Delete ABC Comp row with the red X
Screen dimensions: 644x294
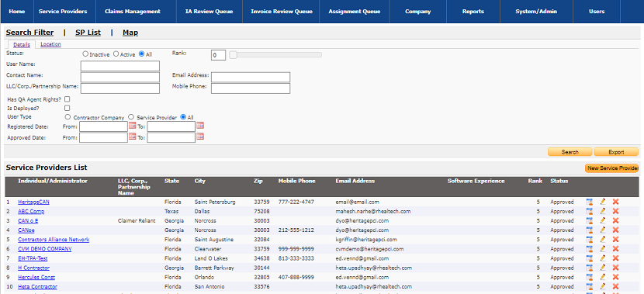tap(615, 211)
